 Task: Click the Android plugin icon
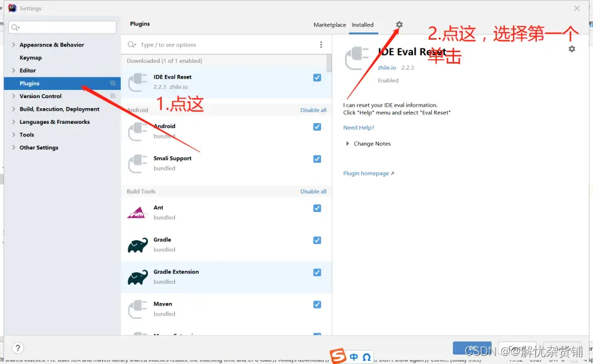point(138,131)
